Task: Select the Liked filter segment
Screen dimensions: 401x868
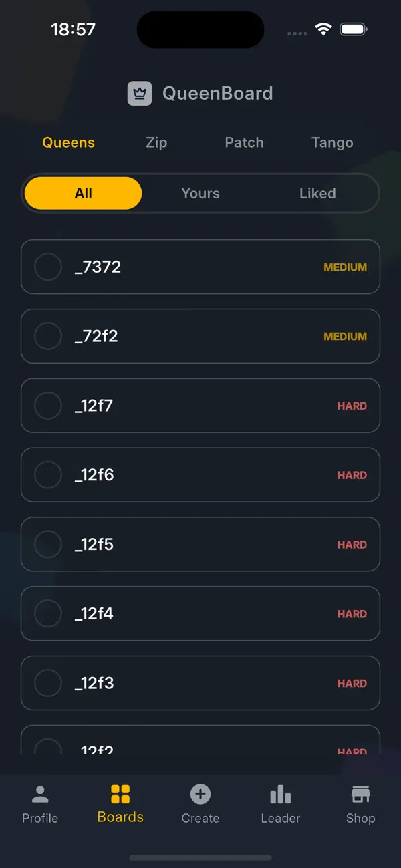Action: tap(317, 193)
